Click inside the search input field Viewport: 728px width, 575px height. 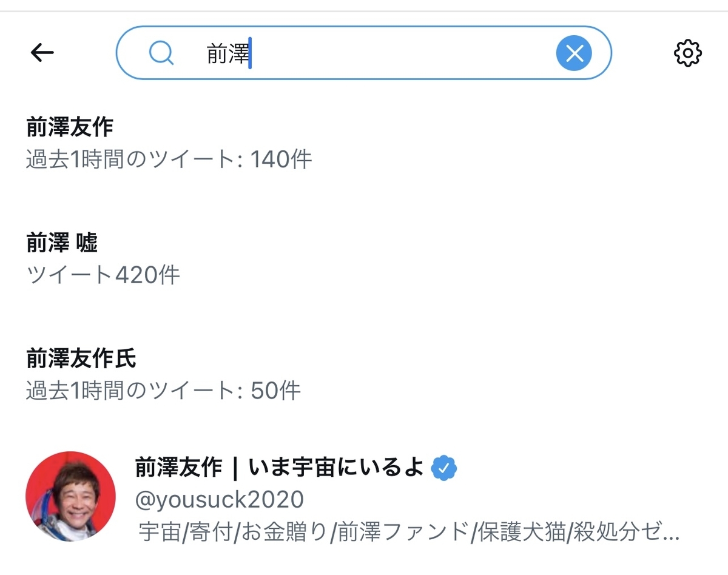pos(364,53)
